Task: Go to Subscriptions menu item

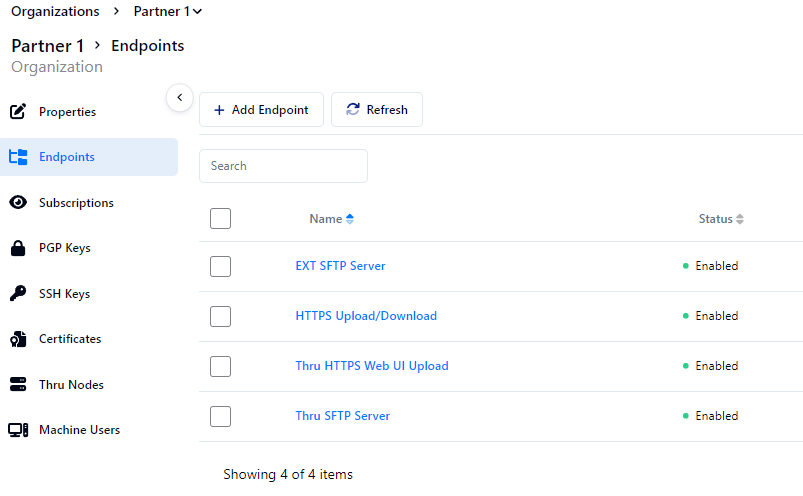Action: click(76, 203)
